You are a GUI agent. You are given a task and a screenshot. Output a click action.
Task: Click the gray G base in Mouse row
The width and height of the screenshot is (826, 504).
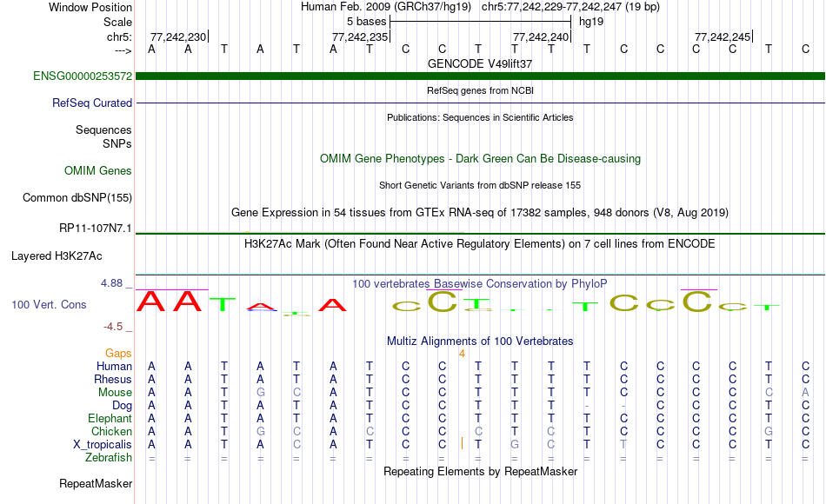pos(260,393)
